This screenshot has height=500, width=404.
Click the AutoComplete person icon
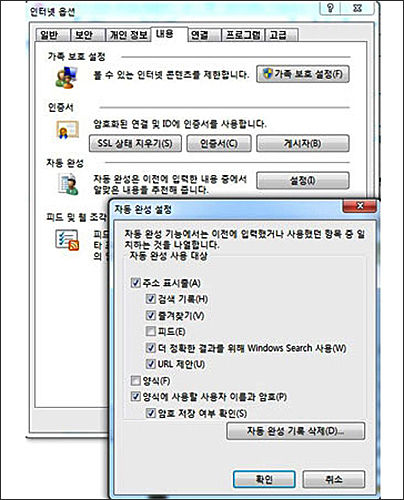click(x=68, y=184)
